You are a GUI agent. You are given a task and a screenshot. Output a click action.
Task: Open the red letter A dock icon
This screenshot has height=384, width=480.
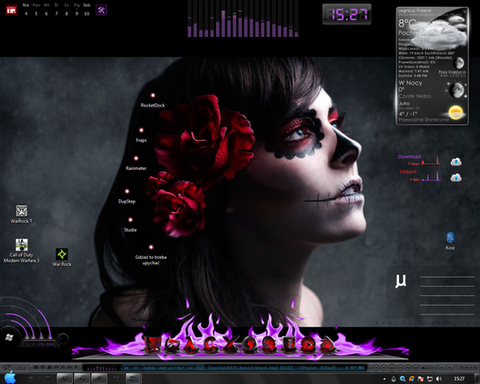191,345
